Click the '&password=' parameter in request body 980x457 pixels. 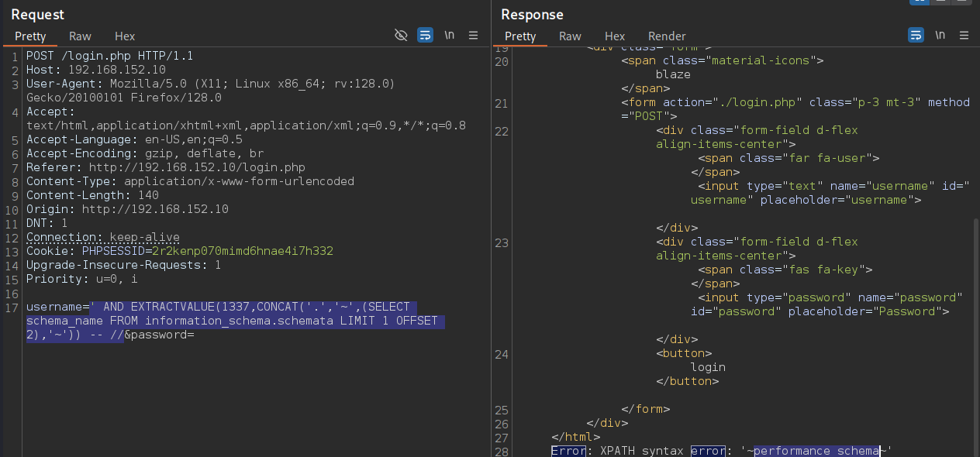pyautogui.click(x=158, y=335)
